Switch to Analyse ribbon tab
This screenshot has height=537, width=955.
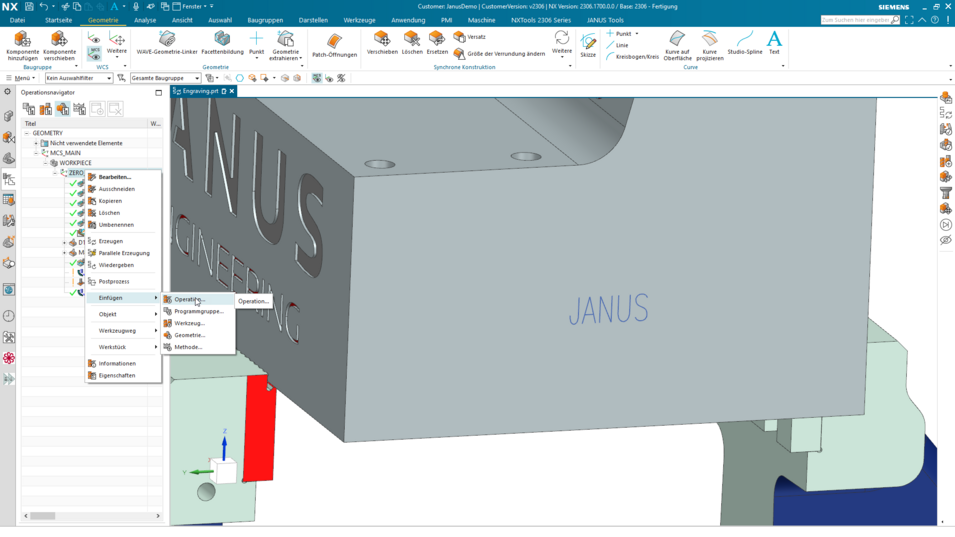point(145,20)
